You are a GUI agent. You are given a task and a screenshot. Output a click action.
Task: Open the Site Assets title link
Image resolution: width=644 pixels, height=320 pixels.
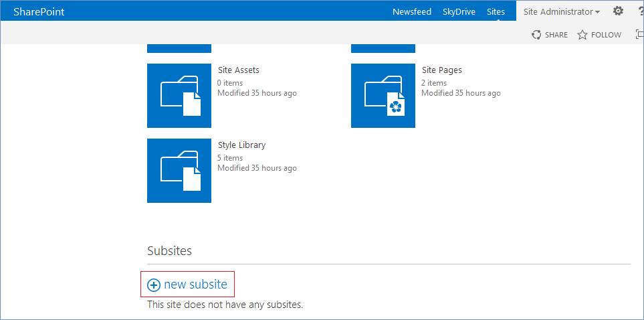click(x=239, y=70)
